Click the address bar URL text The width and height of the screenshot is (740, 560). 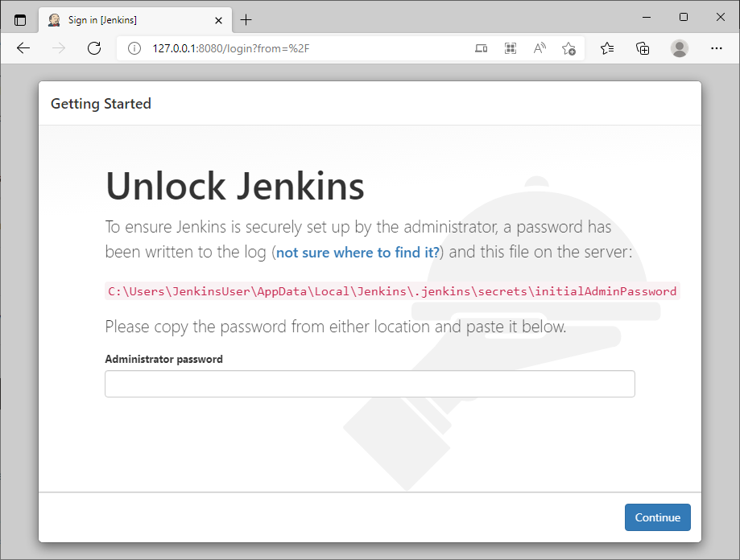[x=231, y=48]
